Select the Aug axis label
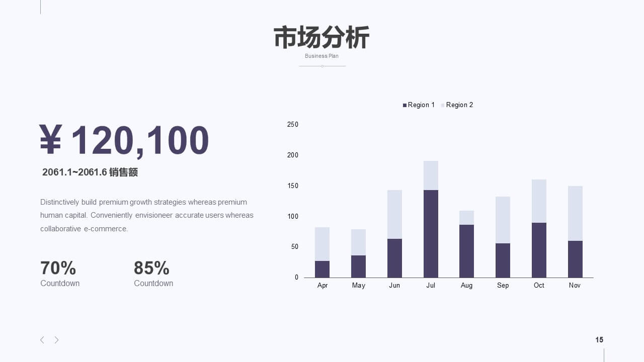 point(466,286)
